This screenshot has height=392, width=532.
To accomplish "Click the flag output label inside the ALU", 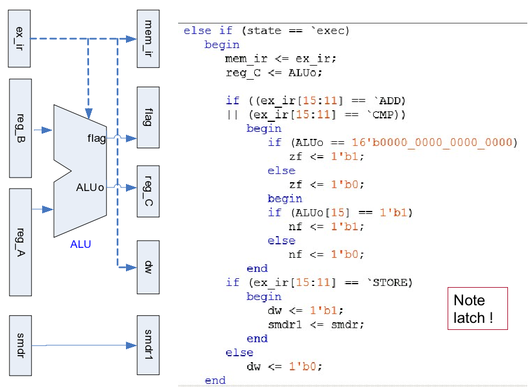I will (x=96, y=139).
